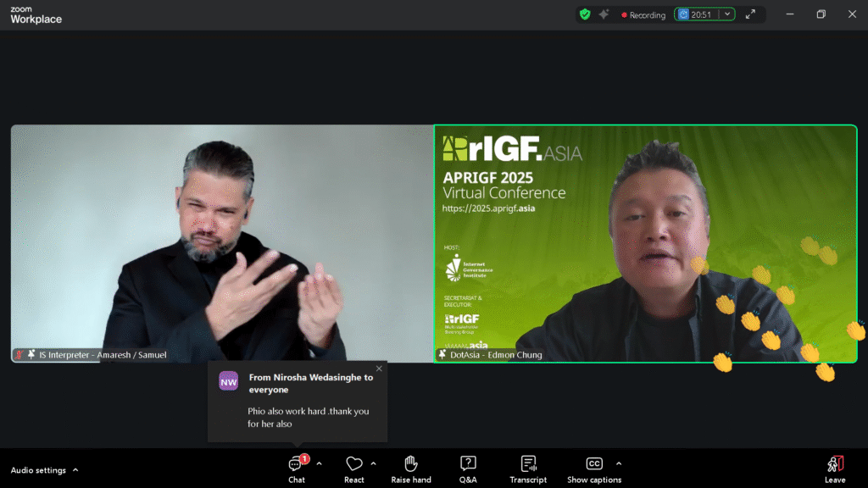Open the AI Companion sparkle icon
Viewport: 868px width, 488px height.
click(x=604, y=14)
